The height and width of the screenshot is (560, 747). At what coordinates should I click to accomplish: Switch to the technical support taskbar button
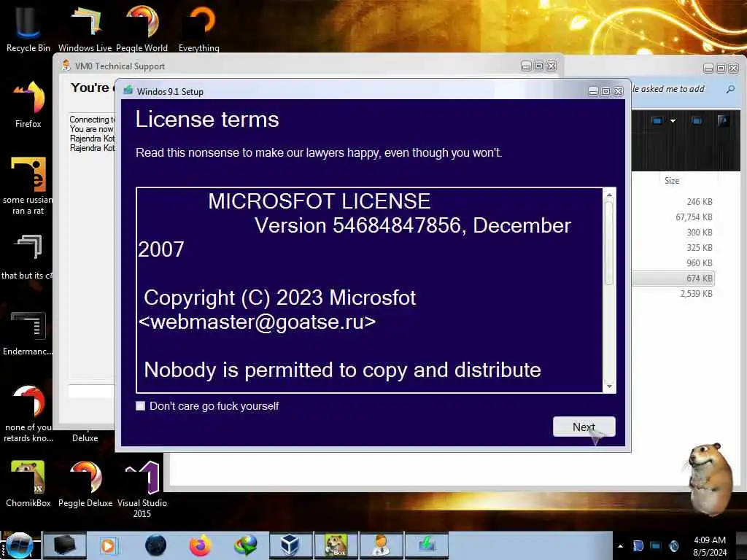point(381,545)
